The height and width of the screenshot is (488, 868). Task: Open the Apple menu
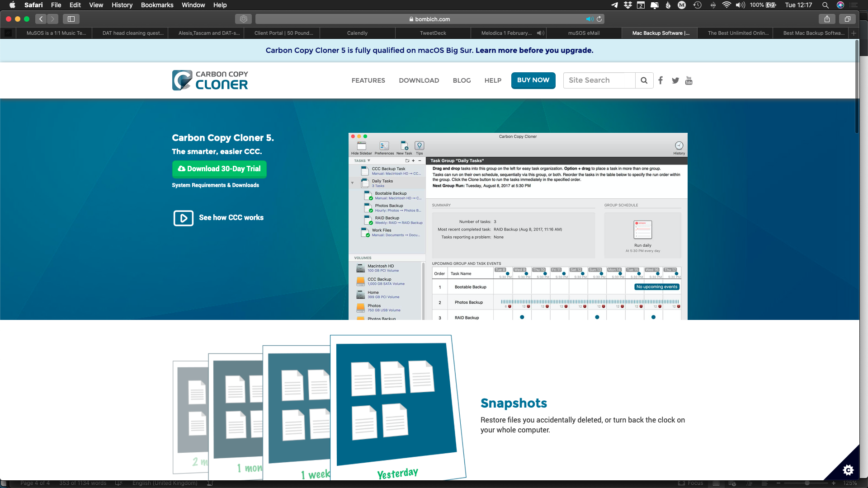(x=12, y=5)
